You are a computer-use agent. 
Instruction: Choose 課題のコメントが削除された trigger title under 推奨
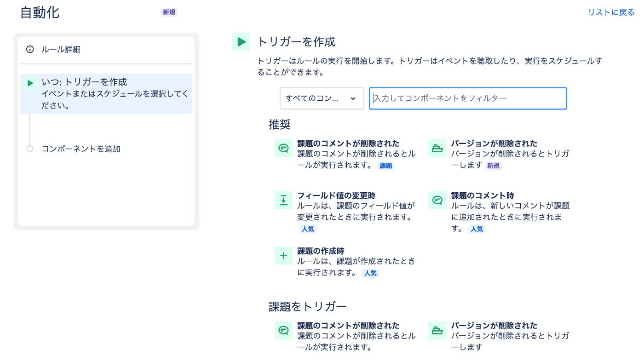pos(348,144)
